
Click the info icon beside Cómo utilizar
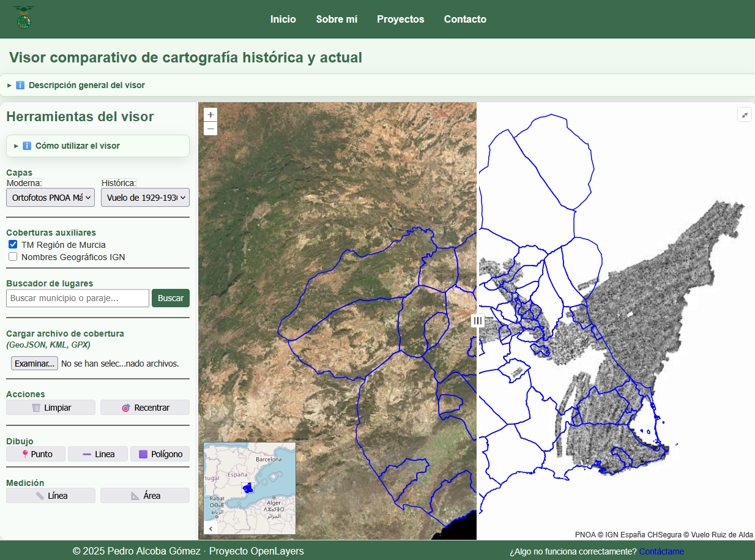(27, 146)
